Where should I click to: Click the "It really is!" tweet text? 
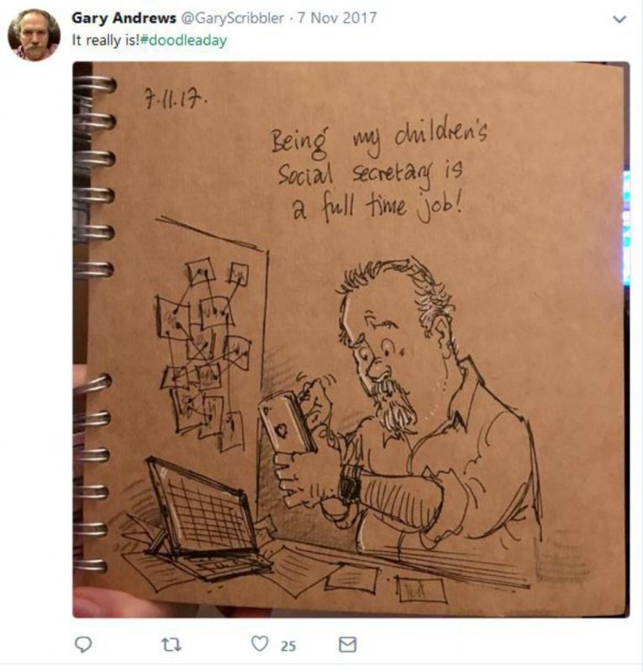(x=106, y=40)
